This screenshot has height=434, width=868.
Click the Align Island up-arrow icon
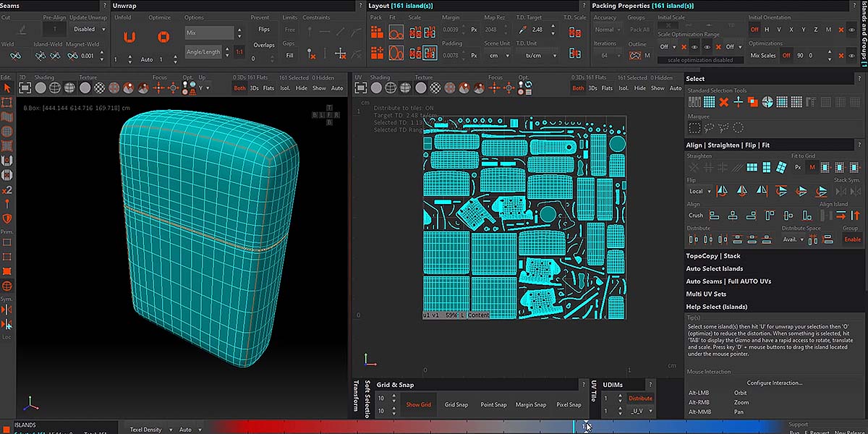pyautogui.click(x=856, y=216)
